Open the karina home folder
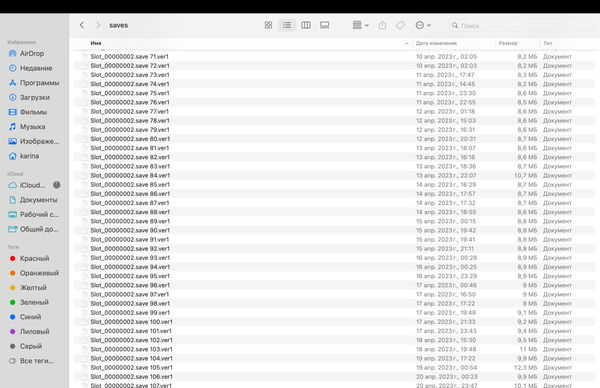This screenshot has height=388, width=600. [x=29, y=156]
